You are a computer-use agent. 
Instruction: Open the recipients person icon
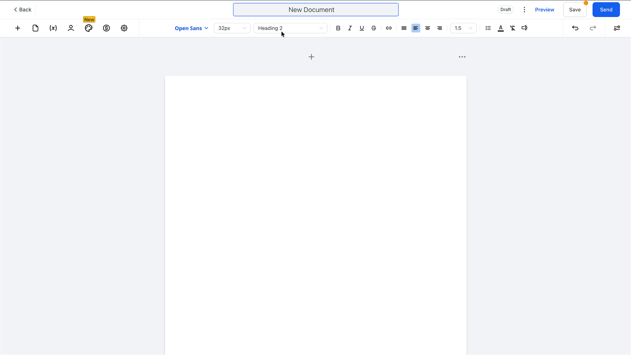(x=71, y=28)
